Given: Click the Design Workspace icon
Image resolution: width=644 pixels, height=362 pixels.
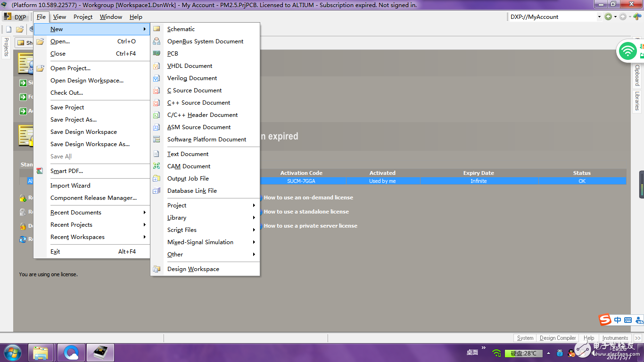Looking at the screenshot, I should pyautogui.click(x=157, y=269).
